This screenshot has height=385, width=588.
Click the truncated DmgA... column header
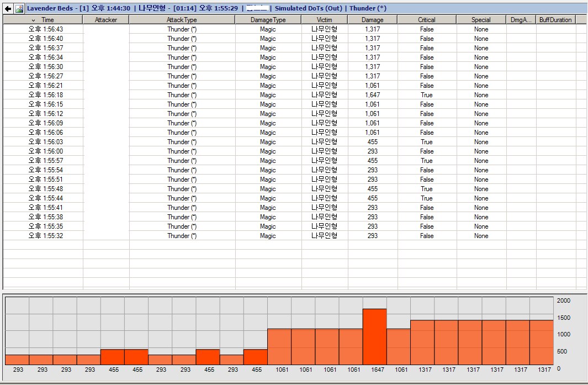pos(521,20)
